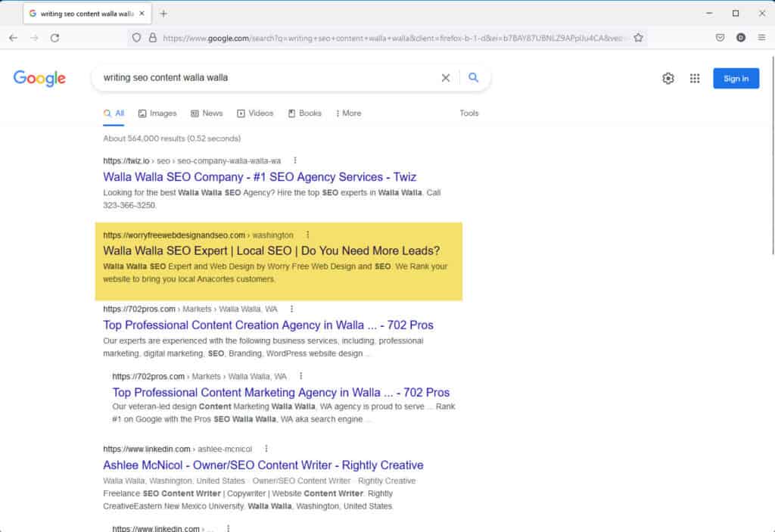Open tracking protection shield icon
This screenshot has height=532, width=775.
point(136,38)
